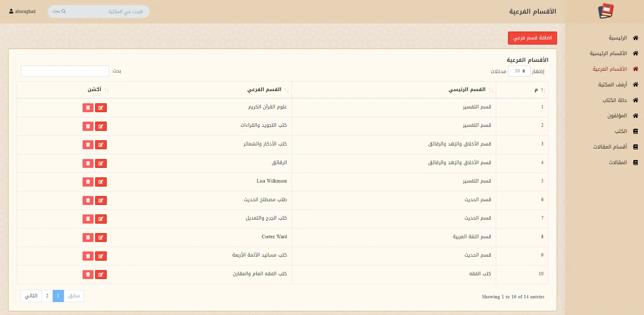Screen dimensions: 644x315
Task: Delete the Lisa Wilkinson subcategory row
Action: [88, 182]
